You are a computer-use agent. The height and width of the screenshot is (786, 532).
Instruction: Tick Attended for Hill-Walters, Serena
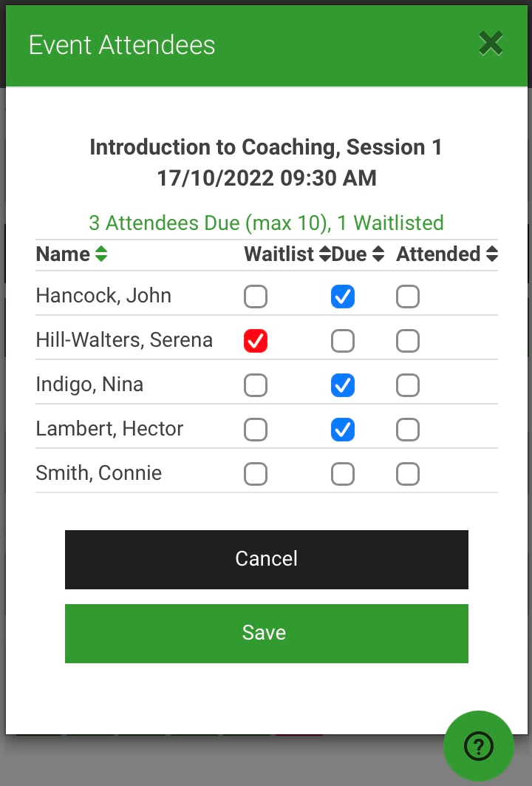[x=408, y=341]
